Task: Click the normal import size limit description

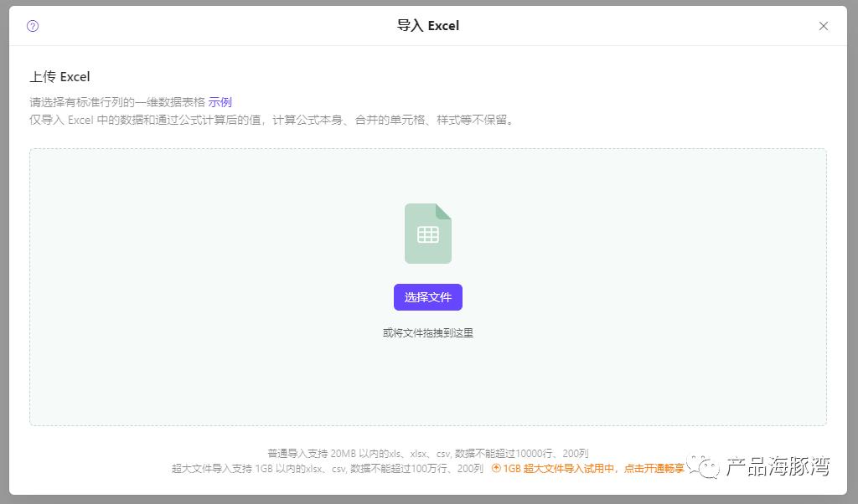Action: (428, 452)
